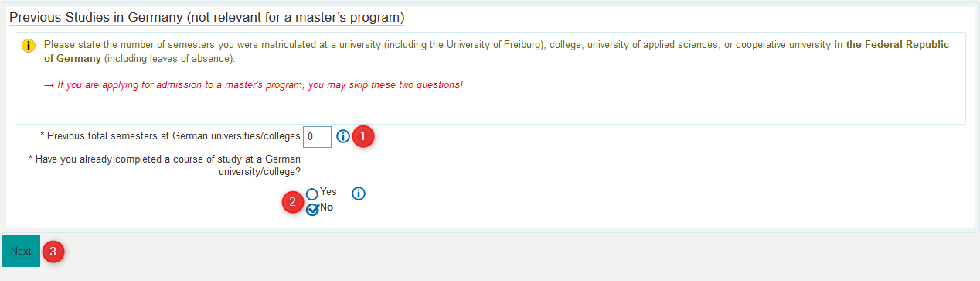Click the yellow info icon in notice box
Viewport: 980px width, 281px height.
29,46
